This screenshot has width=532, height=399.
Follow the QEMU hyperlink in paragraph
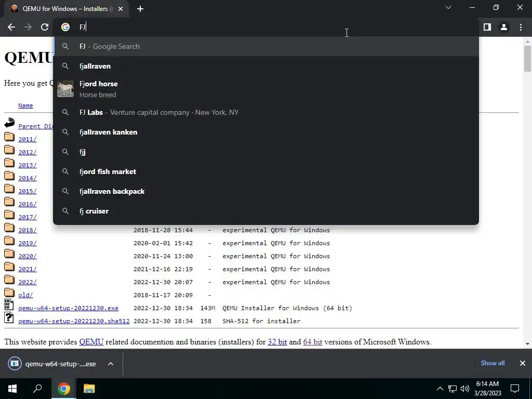click(x=91, y=342)
